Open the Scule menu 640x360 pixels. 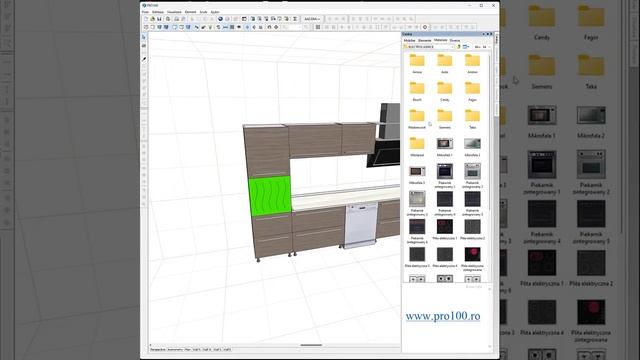click(x=203, y=12)
